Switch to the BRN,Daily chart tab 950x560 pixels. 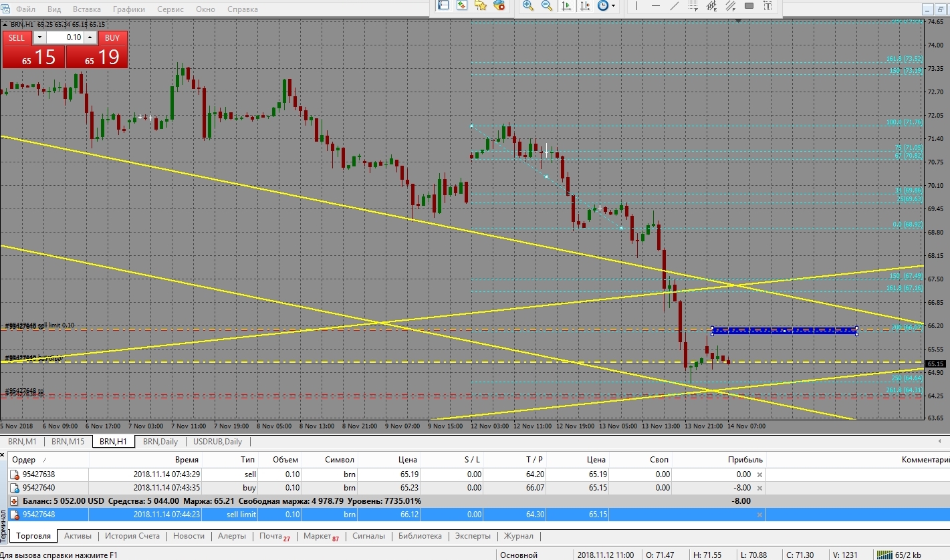pyautogui.click(x=160, y=441)
